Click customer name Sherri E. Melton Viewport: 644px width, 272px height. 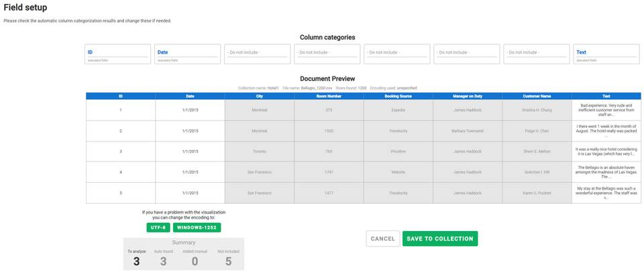click(537, 151)
